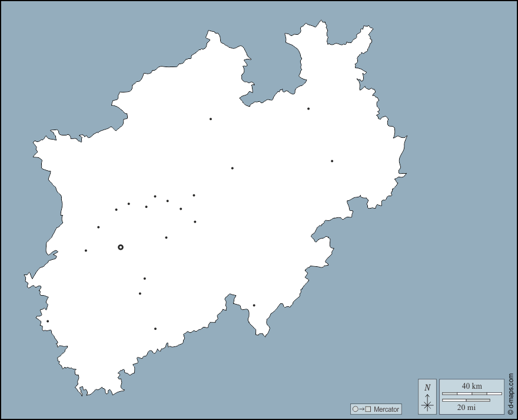Click the Mercator projection text
This screenshot has width=518, height=420.
click(386, 409)
